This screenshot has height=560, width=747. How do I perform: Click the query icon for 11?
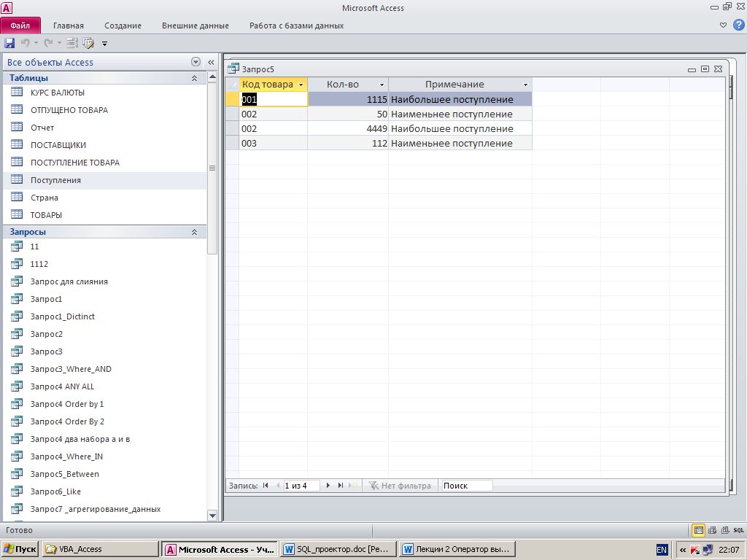[17, 246]
